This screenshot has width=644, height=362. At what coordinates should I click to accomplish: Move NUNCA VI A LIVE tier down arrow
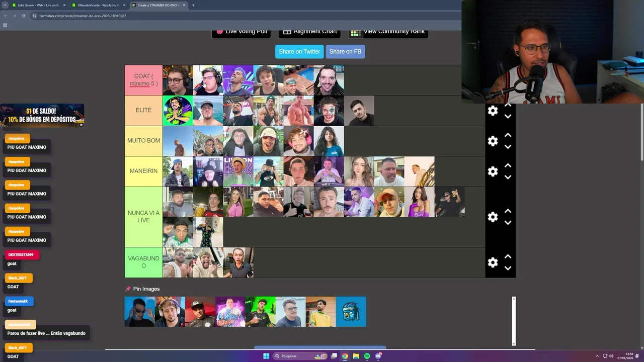coord(508,223)
